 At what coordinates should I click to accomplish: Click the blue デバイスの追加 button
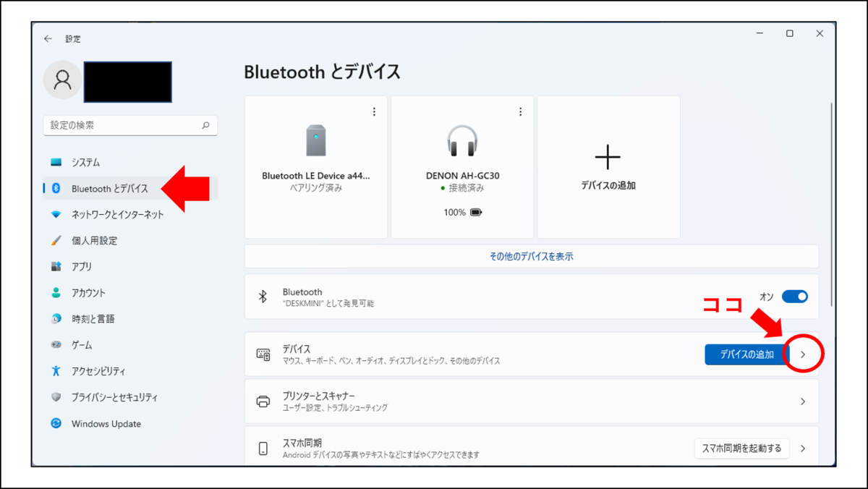tap(747, 354)
